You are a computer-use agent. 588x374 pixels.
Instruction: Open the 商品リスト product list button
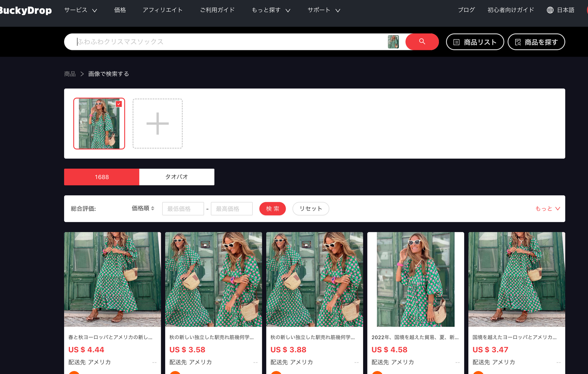[475, 42]
